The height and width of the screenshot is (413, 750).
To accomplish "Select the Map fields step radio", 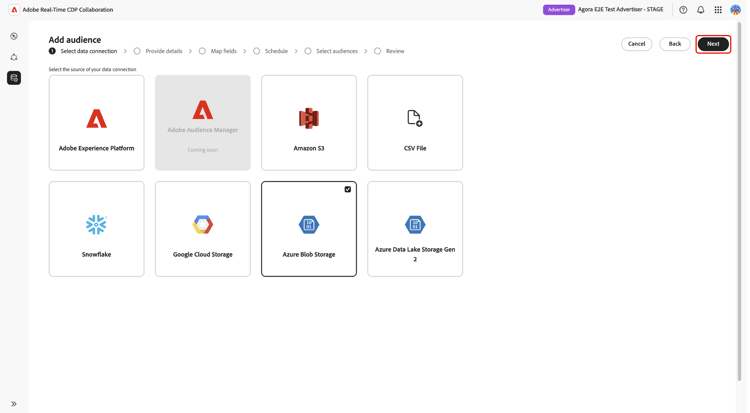I will click(x=202, y=51).
